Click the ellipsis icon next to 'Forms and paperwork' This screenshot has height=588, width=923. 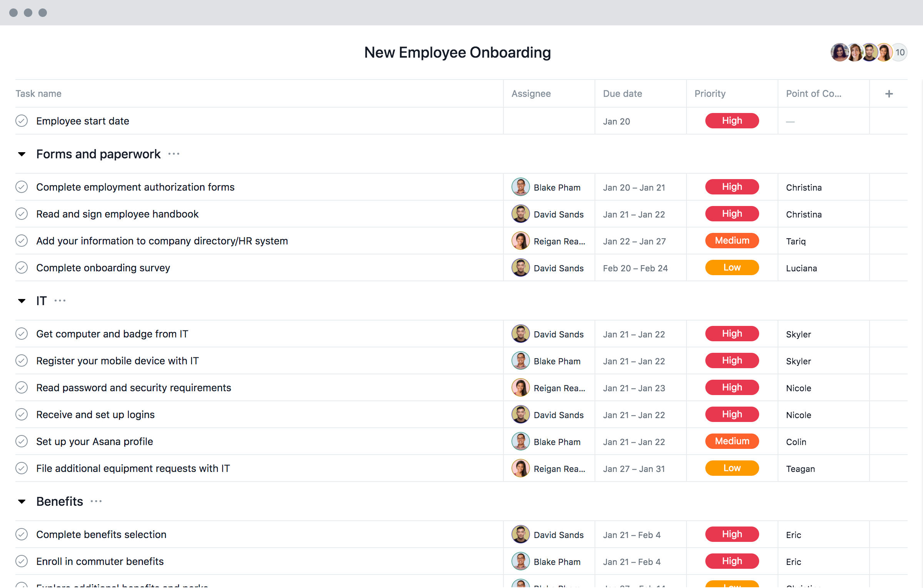(173, 154)
